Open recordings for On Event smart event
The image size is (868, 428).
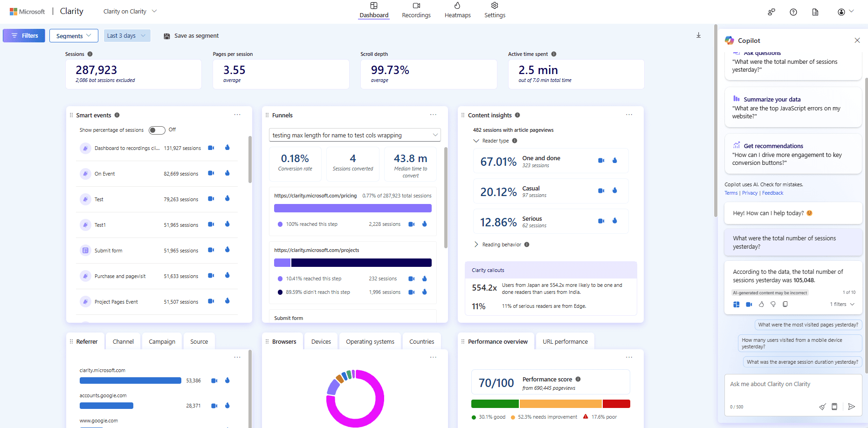pyautogui.click(x=211, y=173)
